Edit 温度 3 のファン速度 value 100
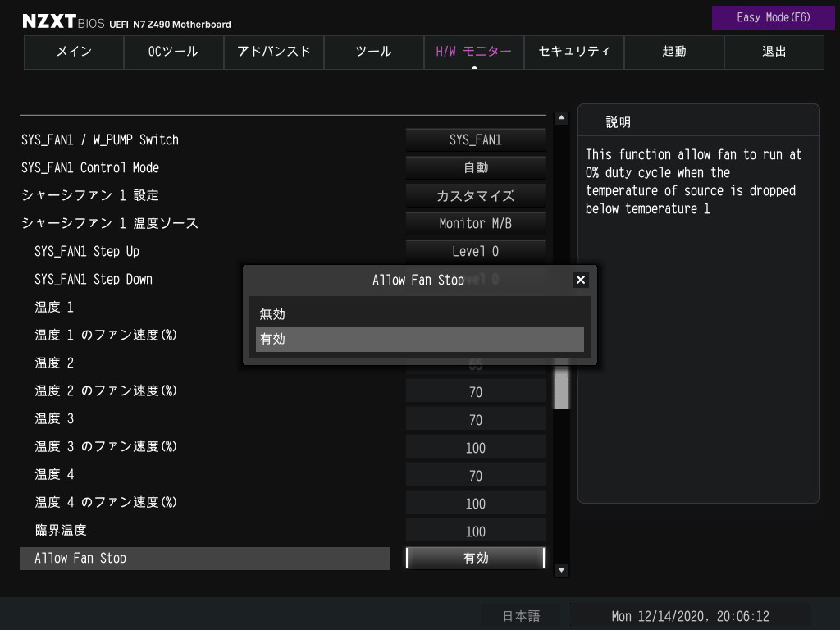 pos(476,447)
